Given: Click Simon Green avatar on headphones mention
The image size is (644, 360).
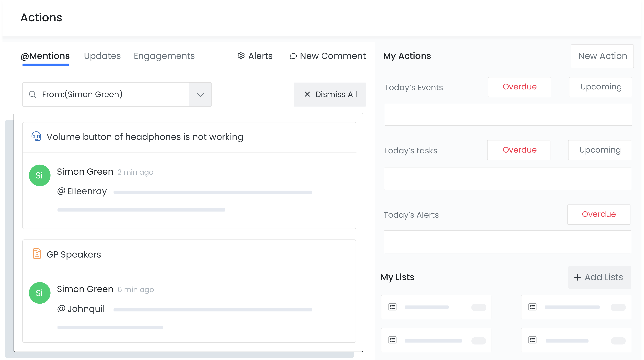Looking at the screenshot, I should 39,175.
